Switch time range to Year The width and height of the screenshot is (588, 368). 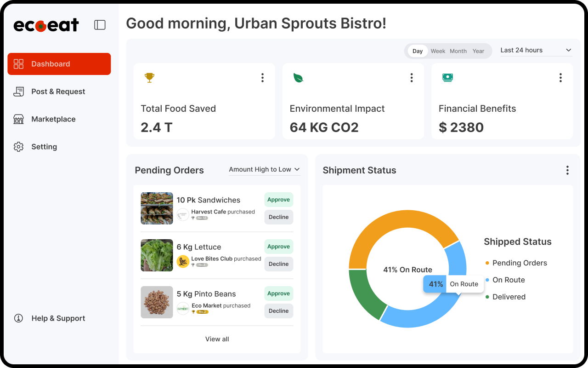pos(478,51)
